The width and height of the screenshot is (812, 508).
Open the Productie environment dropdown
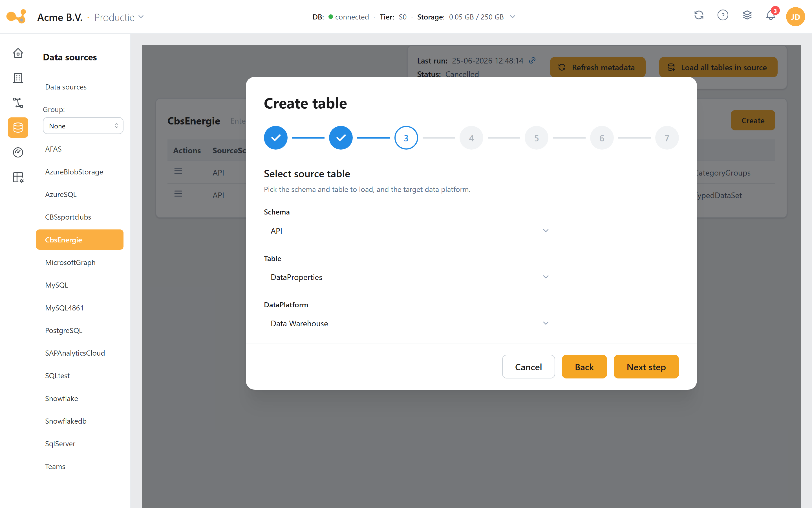tap(119, 17)
